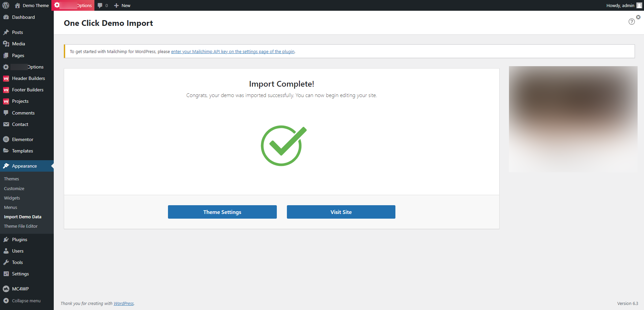644x310 pixels.
Task: Click the Appearance paintbrush icon
Action: [x=6, y=166]
